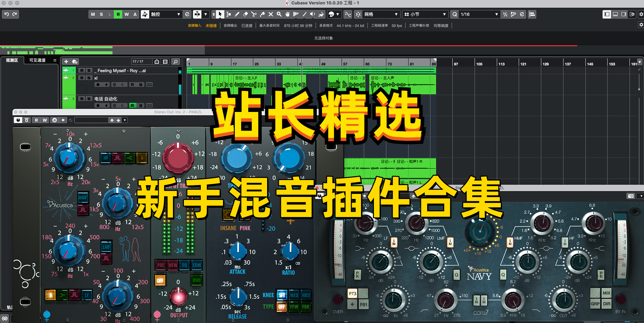Click the toolbar settings gear at far right
Image resolution: width=644 pixels, height=323 pixels.
[x=641, y=14]
